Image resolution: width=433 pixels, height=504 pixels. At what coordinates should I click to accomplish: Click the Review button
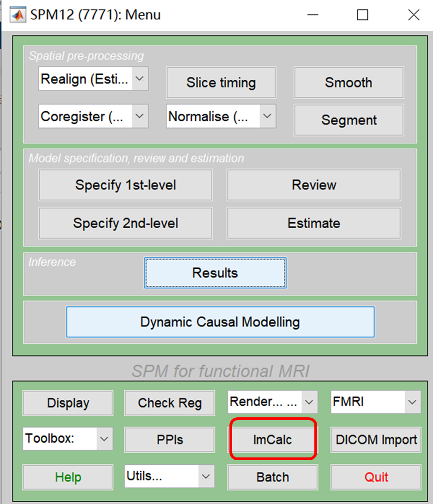click(x=314, y=185)
